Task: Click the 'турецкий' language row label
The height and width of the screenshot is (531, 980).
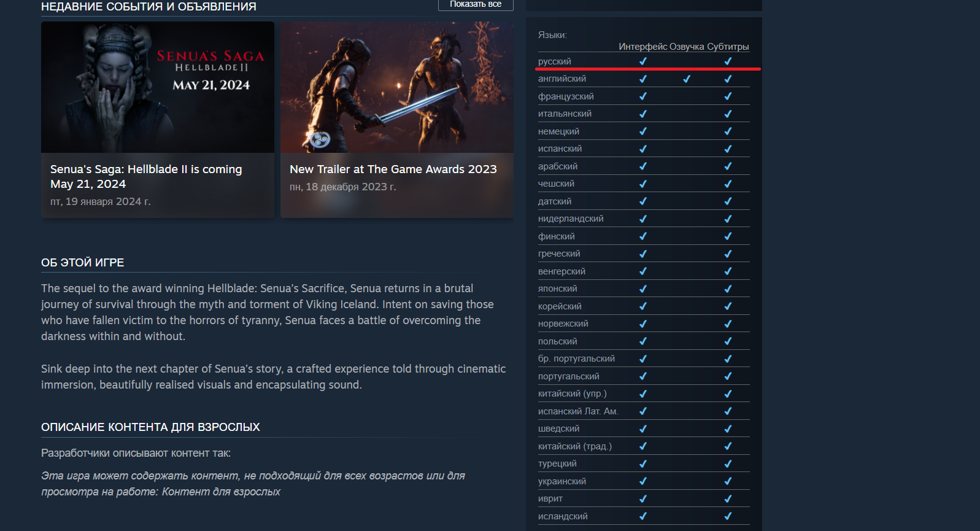Action: pos(557,463)
